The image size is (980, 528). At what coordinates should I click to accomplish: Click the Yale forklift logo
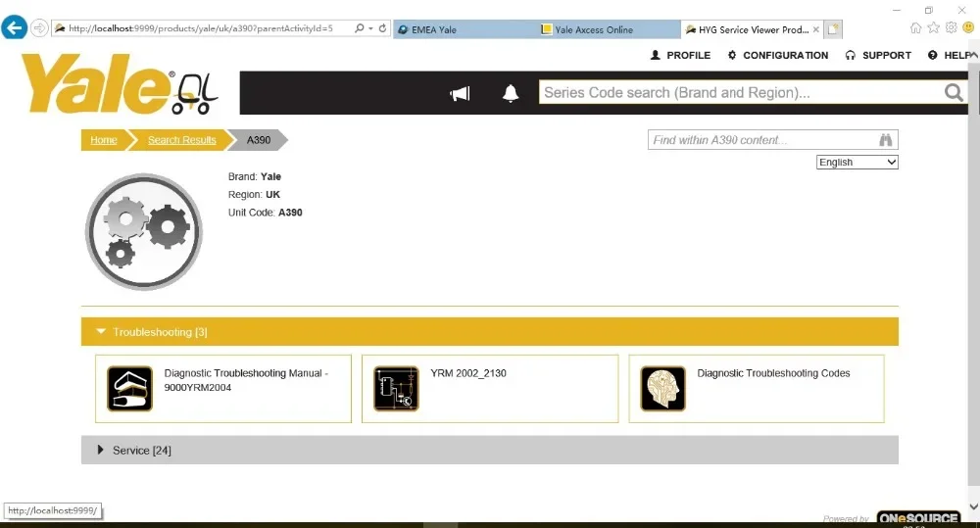[x=120, y=84]
